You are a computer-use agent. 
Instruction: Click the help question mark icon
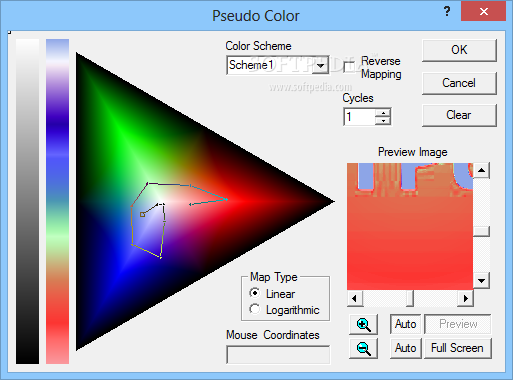447,12
